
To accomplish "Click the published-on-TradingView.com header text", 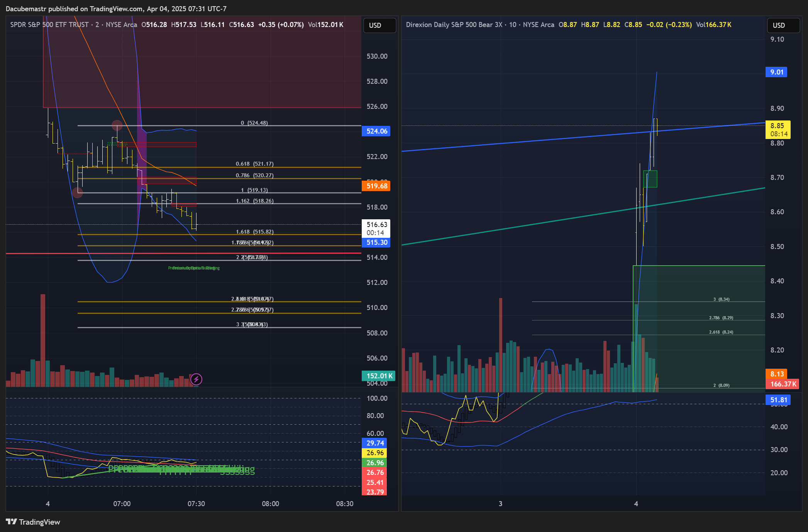I will click(116, 8).
